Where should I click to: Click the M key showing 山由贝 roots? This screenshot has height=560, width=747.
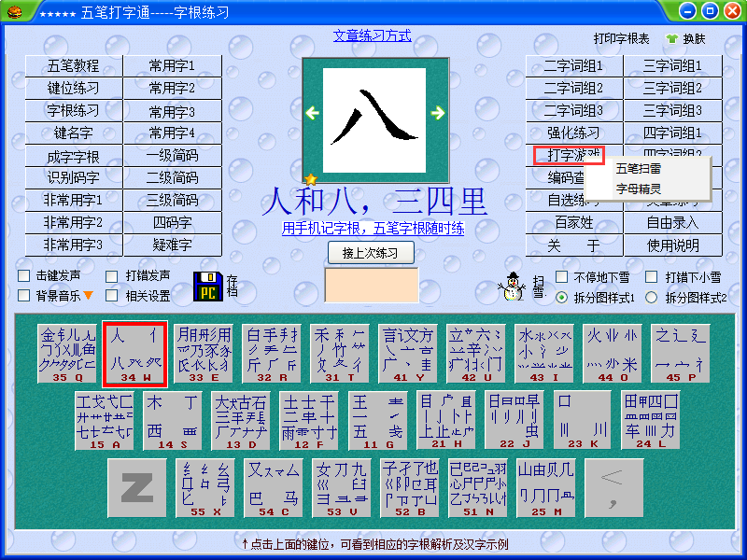click(x=546, y=487)
